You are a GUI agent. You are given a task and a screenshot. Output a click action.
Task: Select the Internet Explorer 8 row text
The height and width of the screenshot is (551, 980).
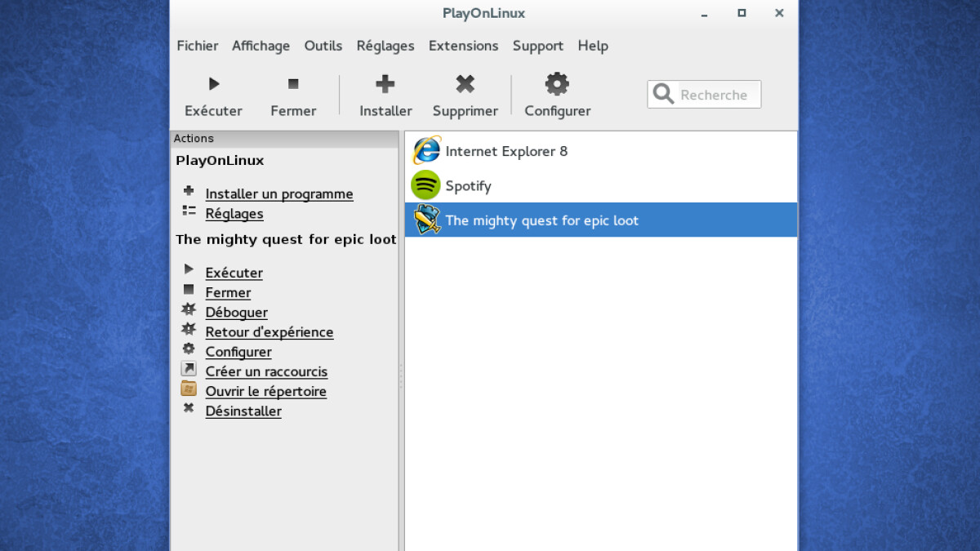(506, 151)
